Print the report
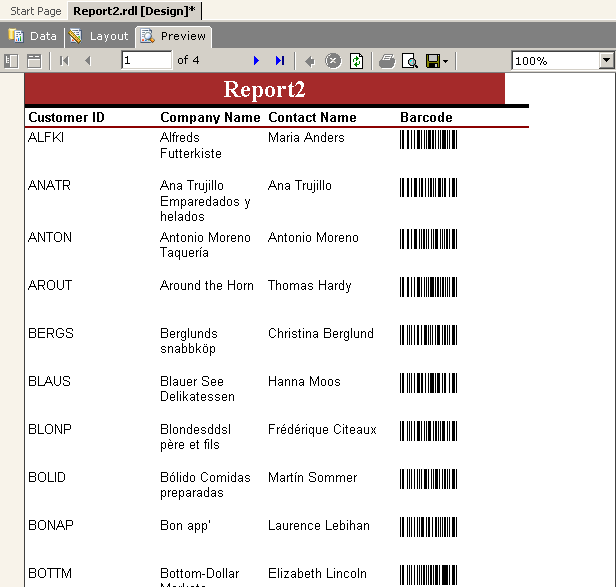616x587 pixels. [387, 61]
